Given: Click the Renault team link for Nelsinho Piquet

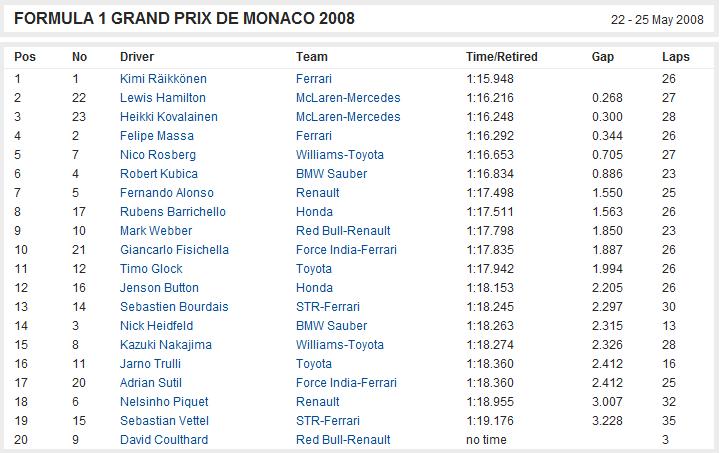Looking at the screenshot, I should pos(317,402).
